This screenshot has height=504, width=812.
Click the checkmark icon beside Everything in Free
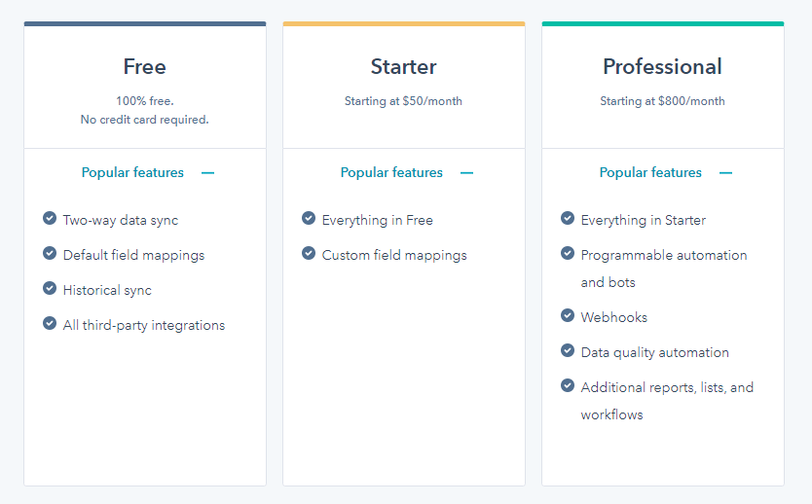[x=309, y=219]
